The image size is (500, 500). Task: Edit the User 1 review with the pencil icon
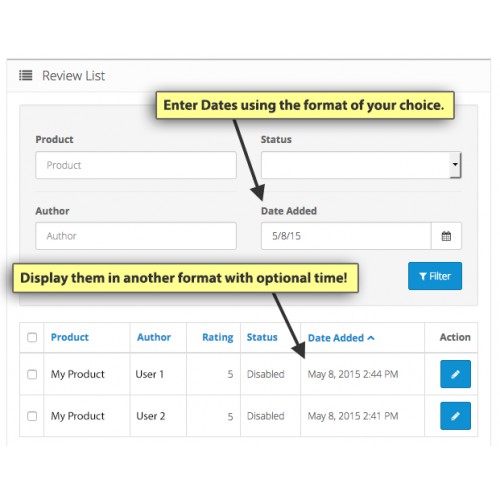(455, 374)
